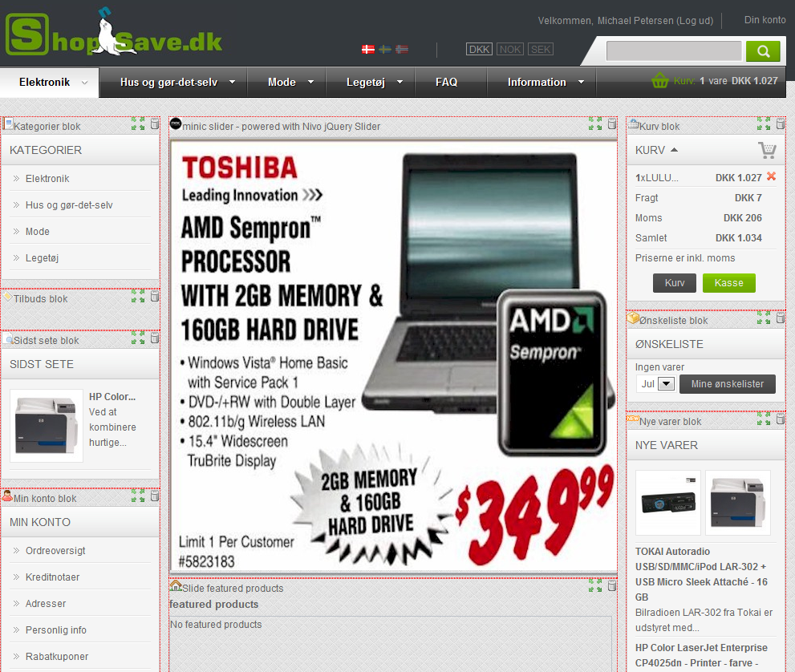Open the Mode menu item
This screenshot has width=795, height=672.
point(282,82)
